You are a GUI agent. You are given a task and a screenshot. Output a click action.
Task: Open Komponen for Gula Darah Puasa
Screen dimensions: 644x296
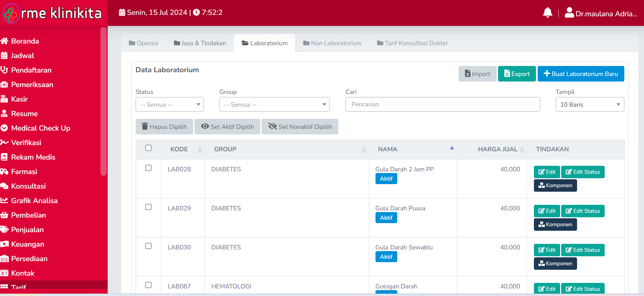pos(555,225)
